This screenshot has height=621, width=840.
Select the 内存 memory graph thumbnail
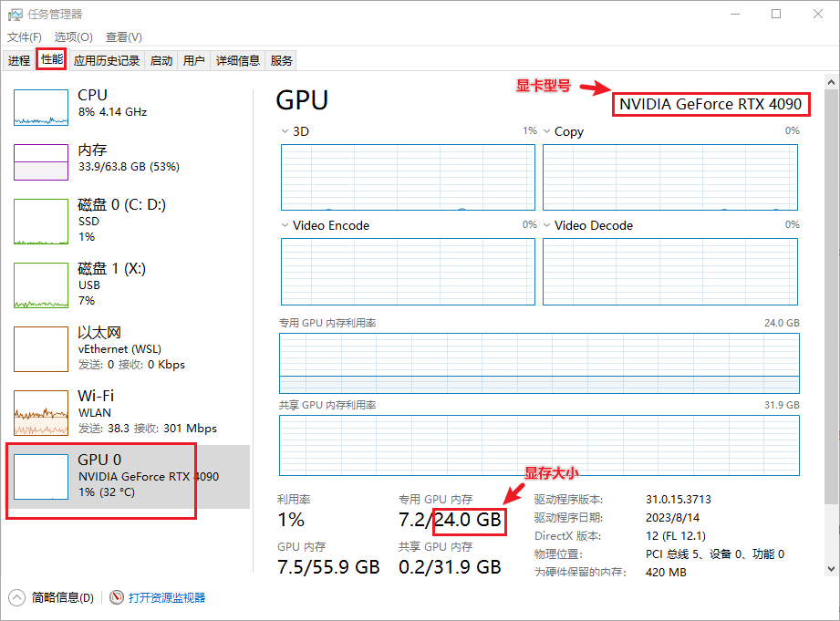point(41,162)
